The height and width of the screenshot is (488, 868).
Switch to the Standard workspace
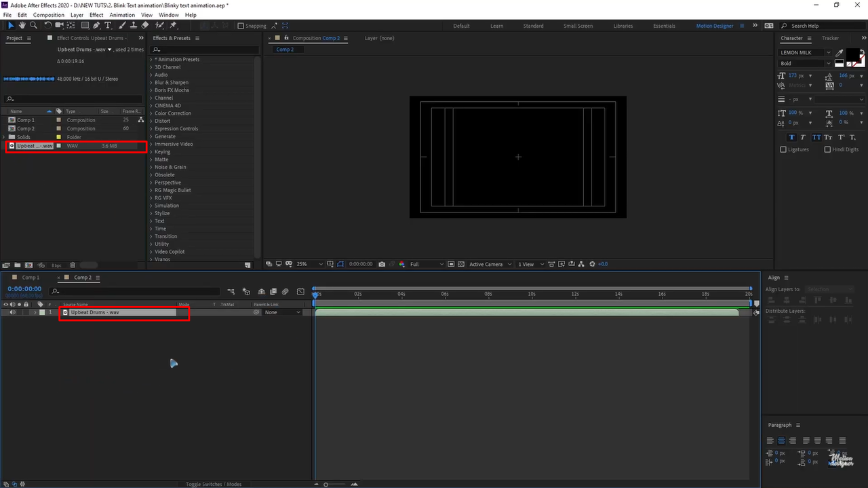tap(533, 26)
